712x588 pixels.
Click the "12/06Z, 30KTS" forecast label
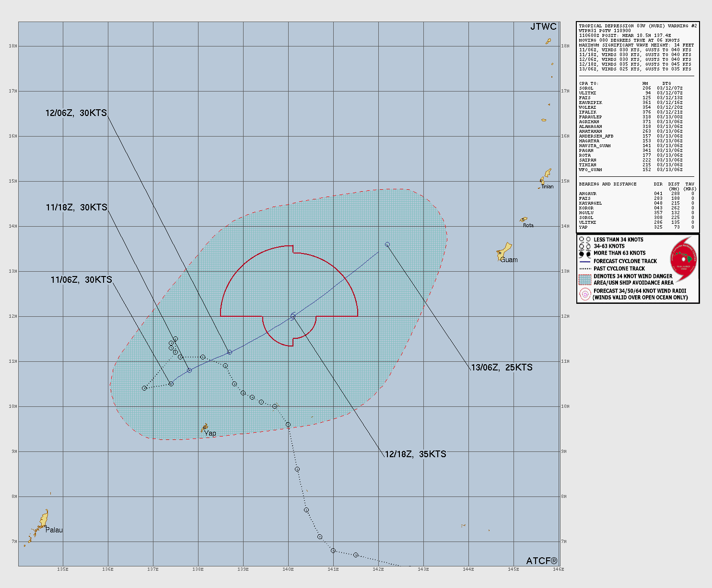coord(76,113)
